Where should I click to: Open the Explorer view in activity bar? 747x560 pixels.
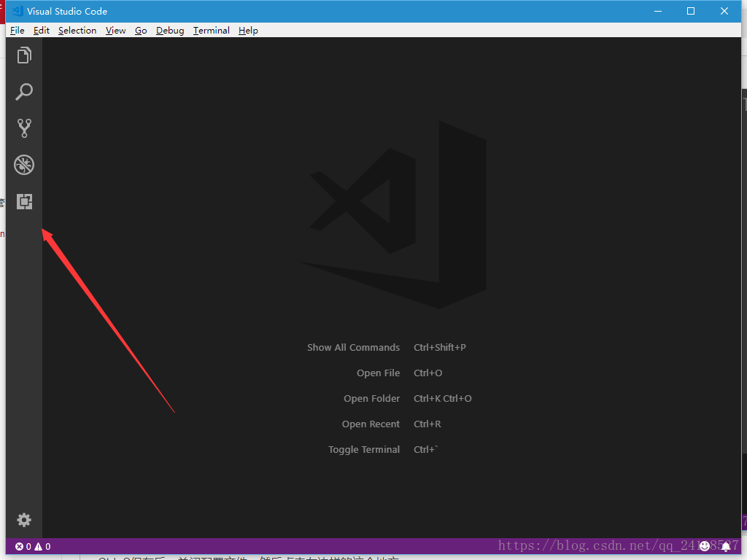[x=24, y=55]
